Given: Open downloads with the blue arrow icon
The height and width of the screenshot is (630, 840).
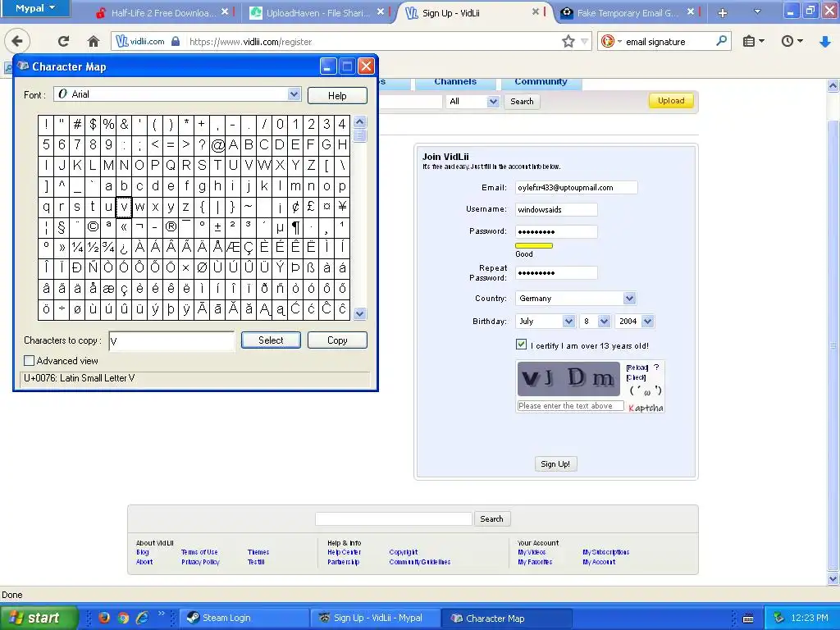Looking at the screenshot, I should [825, 41].
